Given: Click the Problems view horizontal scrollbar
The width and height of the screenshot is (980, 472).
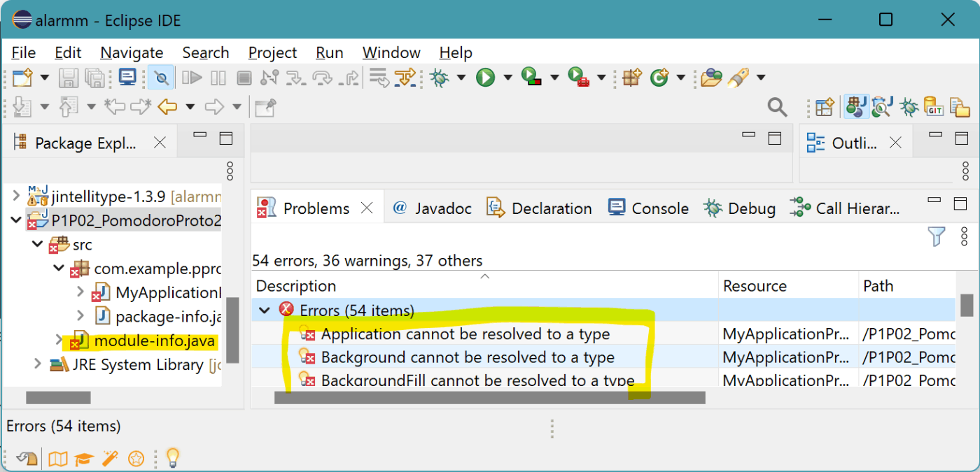Looking at the screenshot, I should click(x=490, y=397).
